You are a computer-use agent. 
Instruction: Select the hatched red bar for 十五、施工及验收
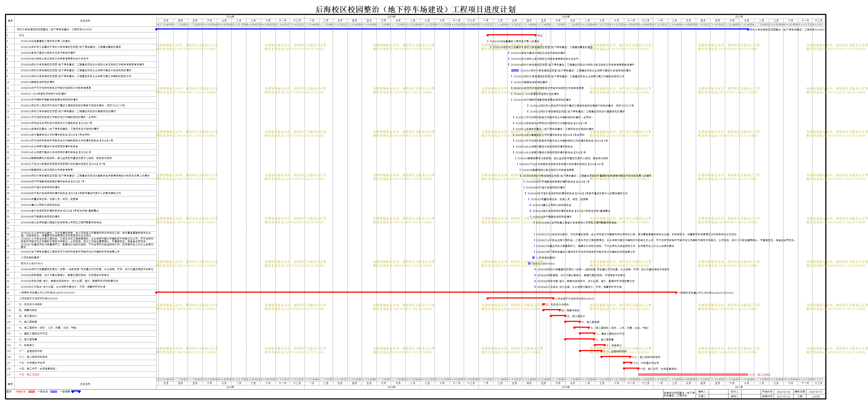tap(693, 374)
